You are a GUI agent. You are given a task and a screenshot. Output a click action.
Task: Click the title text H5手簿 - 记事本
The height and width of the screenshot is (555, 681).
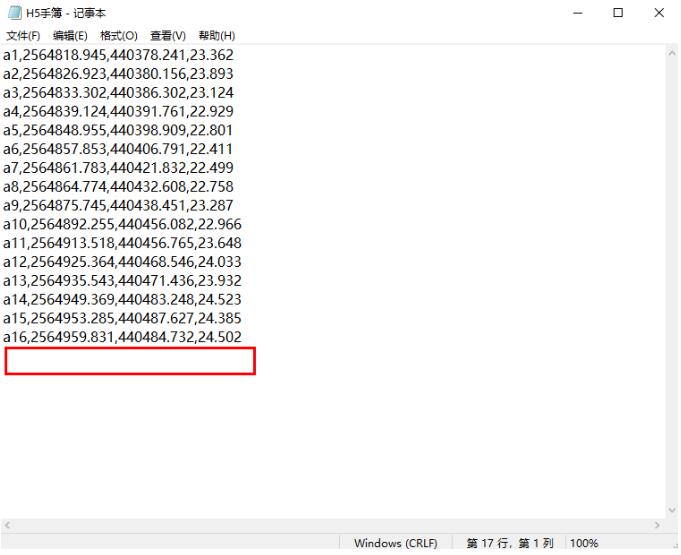click(66, 13)
